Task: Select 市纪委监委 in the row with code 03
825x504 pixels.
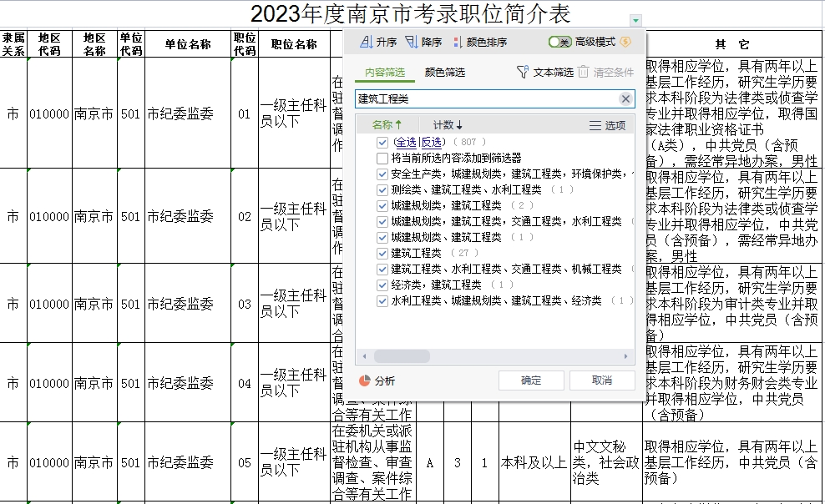Action: (x=188, y=304)
